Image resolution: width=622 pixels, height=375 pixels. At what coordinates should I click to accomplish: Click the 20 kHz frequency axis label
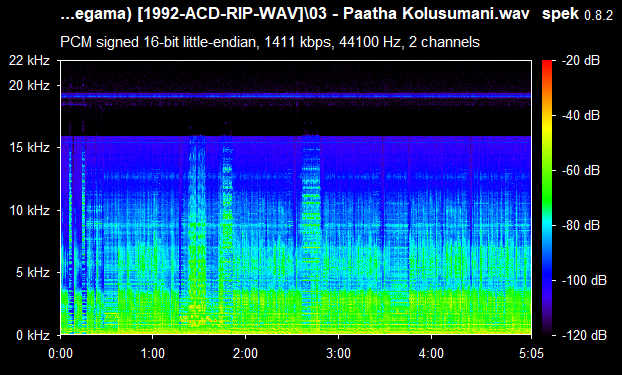coord(29,85)
